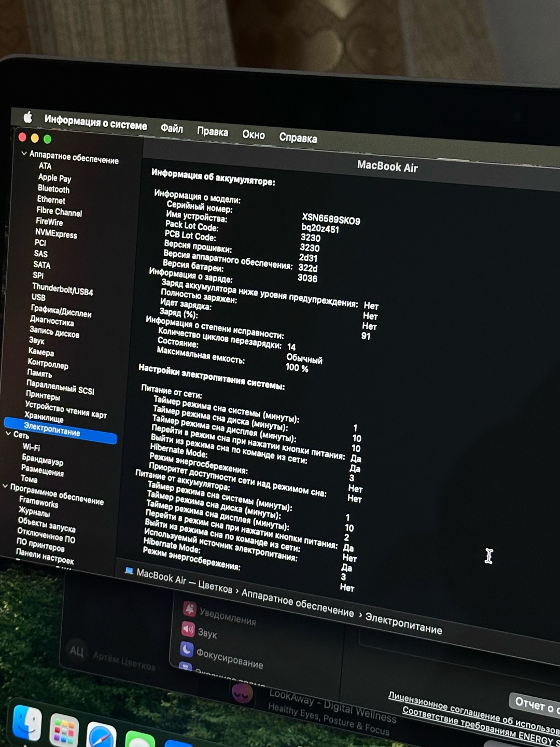Open Launchpad from the Dock
Viewport: 560px width, 747px height.
(64, 730)
